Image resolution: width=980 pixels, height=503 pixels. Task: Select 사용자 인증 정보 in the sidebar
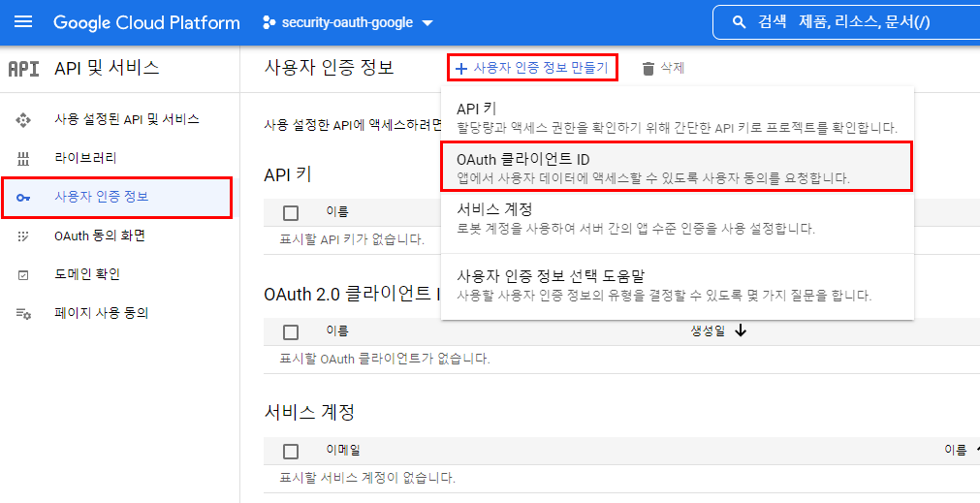pos(117,198)
